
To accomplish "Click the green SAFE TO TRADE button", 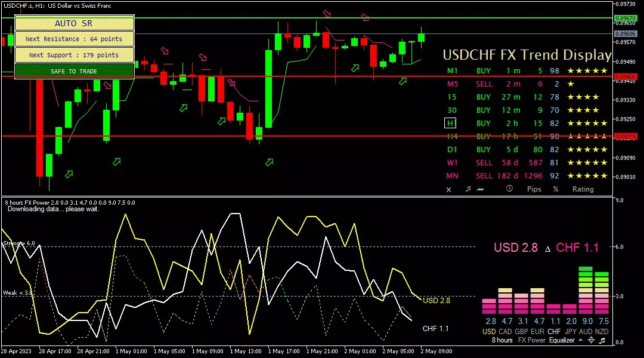I will point(75,70).
